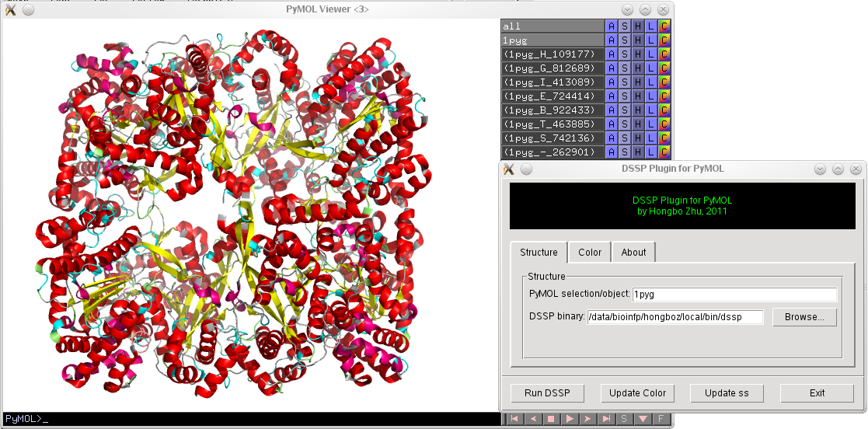The width and height of the screenshot is (868, 429).
Task: Click the F fullscreen button
Action: (x=661, y=419)
